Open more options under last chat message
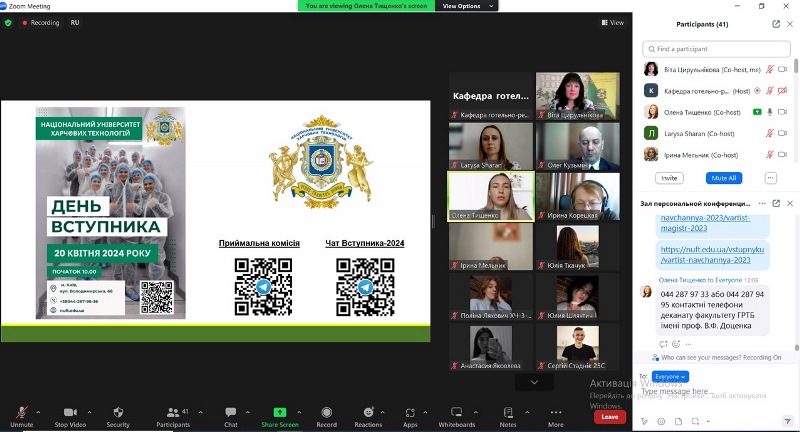This screenshot has height=432, width=800. click(x=688, y=344)
